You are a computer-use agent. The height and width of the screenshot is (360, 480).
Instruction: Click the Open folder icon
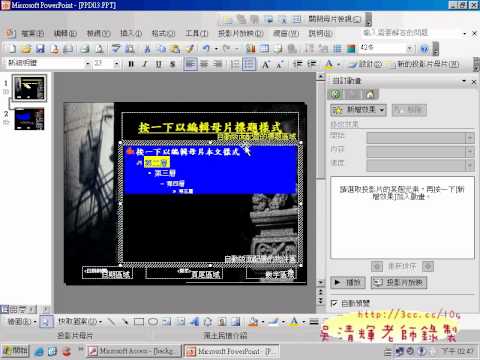pyautogui.click(x=26, y=49)
